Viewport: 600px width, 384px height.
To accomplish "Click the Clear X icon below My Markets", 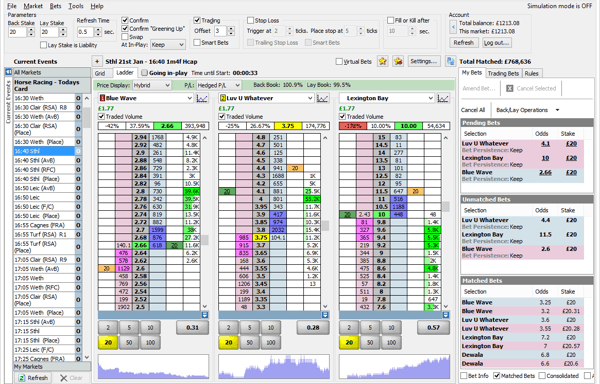I will coord(64,378).
